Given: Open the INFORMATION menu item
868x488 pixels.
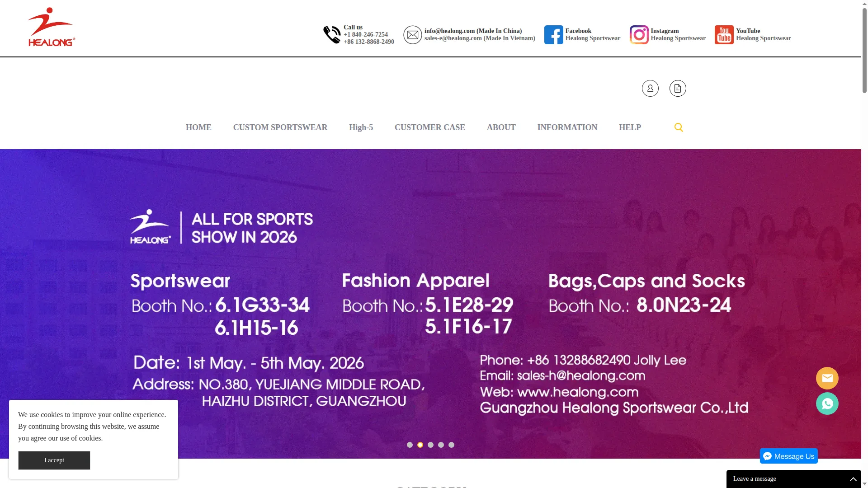Looking at the screenshot, I should (x=567, y=127).
